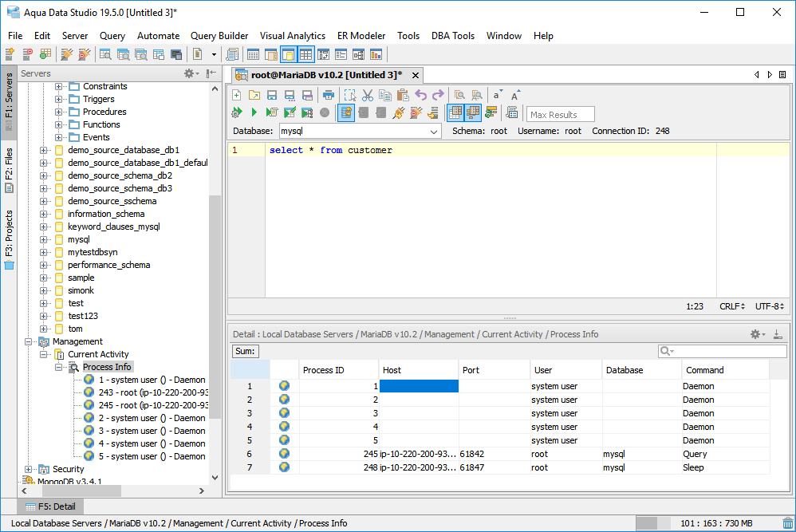Click the query window connect plug icon
The image size is (796, 532).
tap(399, 112)
